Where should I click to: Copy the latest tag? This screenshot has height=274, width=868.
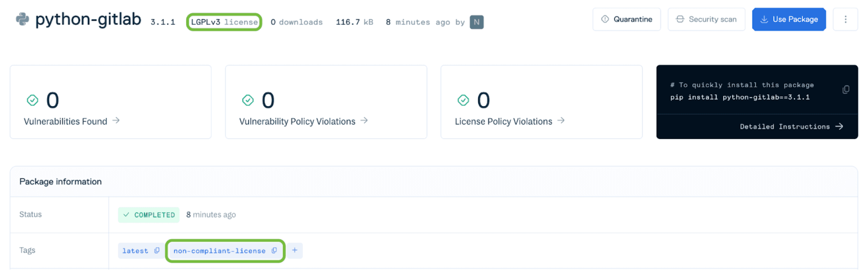pyautogui.click(x=157, y=251)
